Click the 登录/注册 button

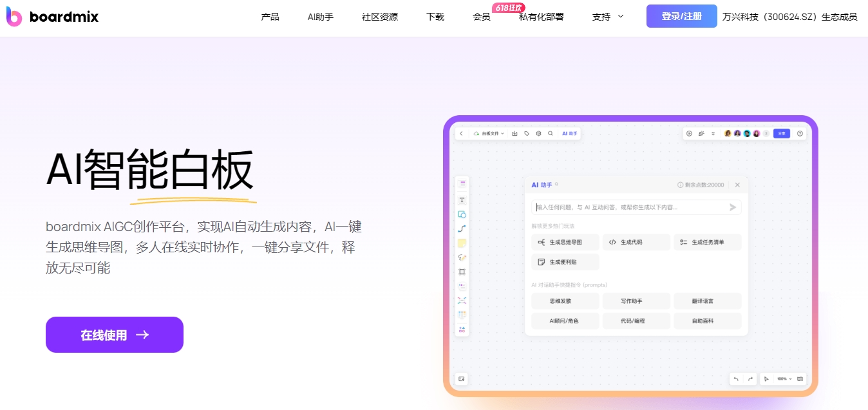click(681, 16)
